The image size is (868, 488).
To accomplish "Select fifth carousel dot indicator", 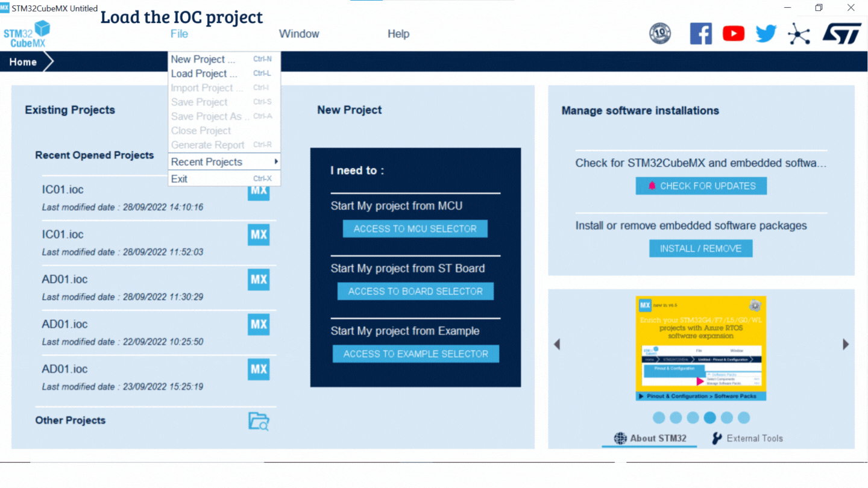I will pyautogui.click(x=727, y=418).
